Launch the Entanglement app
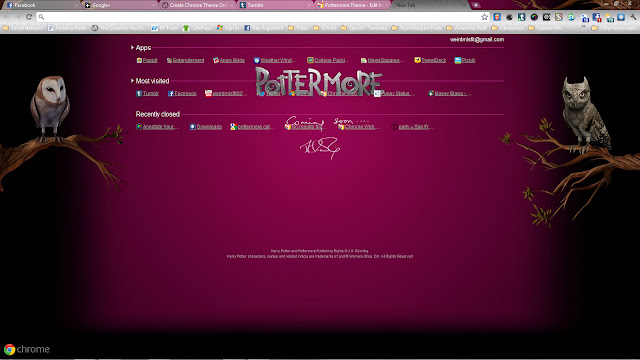This screenshot has height=360, width=640. (x=185, y=60)
